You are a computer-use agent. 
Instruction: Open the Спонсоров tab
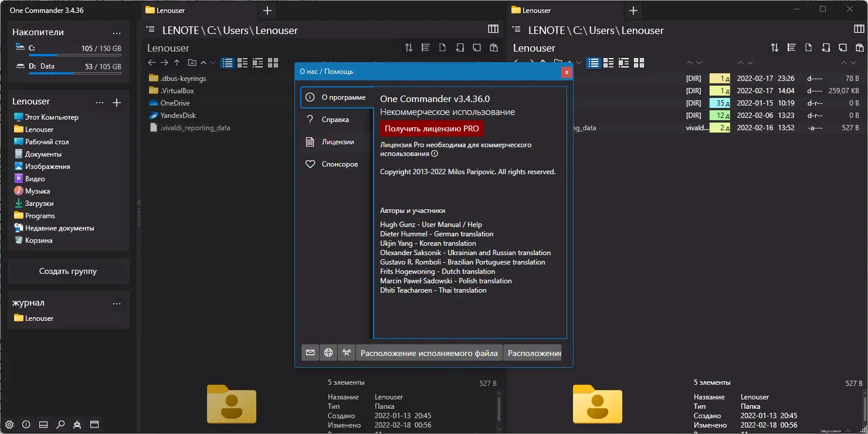337,164
